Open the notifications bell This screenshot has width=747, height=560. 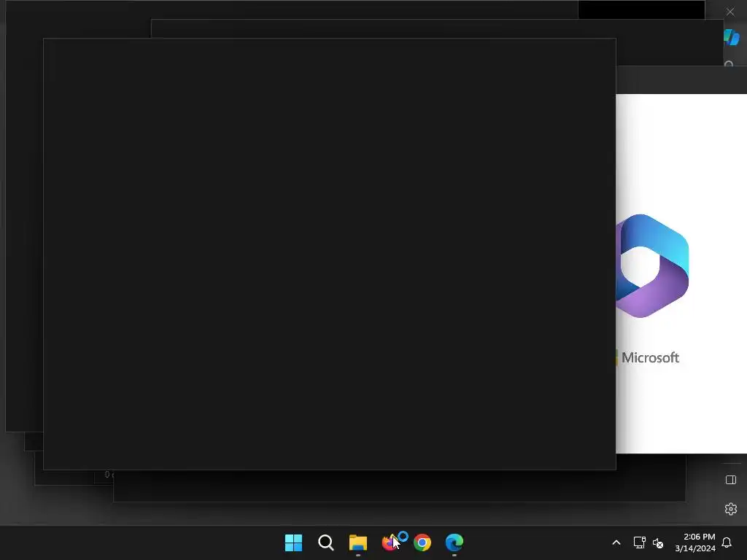(727, 542)
